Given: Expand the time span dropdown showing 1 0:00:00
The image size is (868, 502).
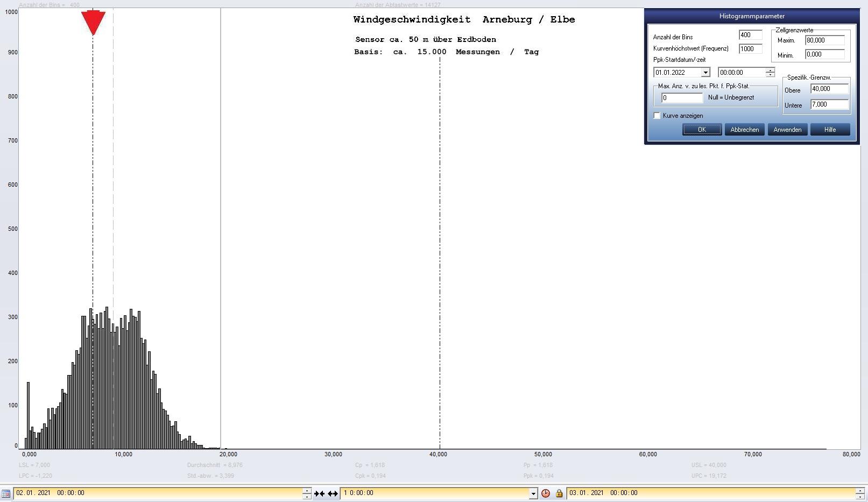Looking at the screenshot, I should coord(533,493).
